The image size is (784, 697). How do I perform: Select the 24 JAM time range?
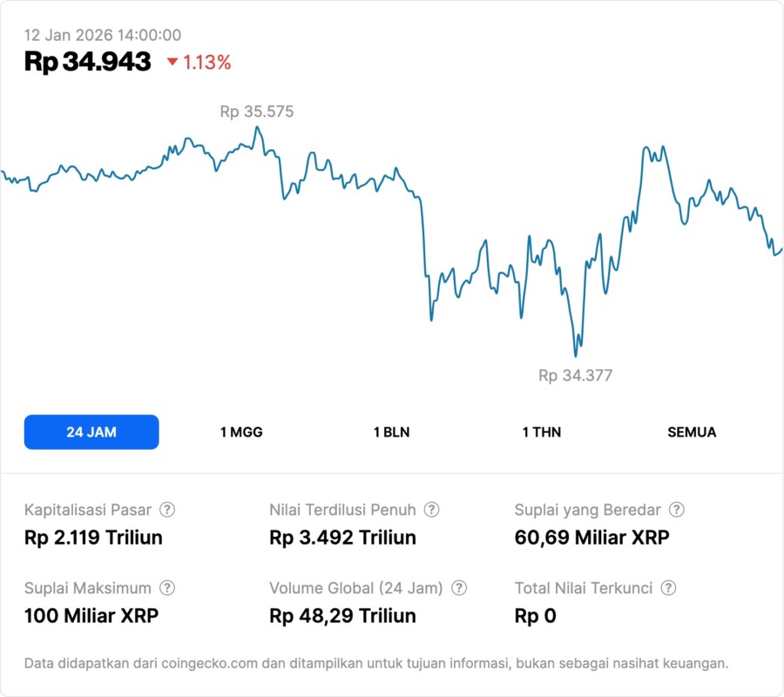(91, 432)
